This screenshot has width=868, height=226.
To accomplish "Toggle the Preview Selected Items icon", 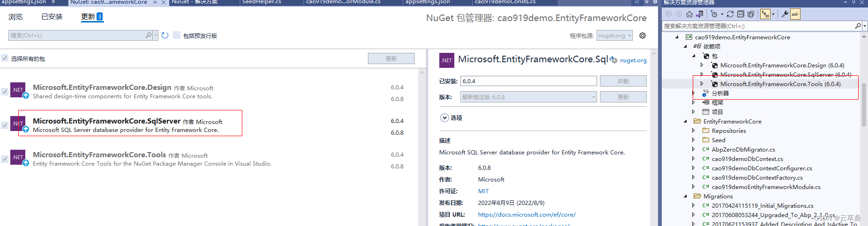I will 795,14.
